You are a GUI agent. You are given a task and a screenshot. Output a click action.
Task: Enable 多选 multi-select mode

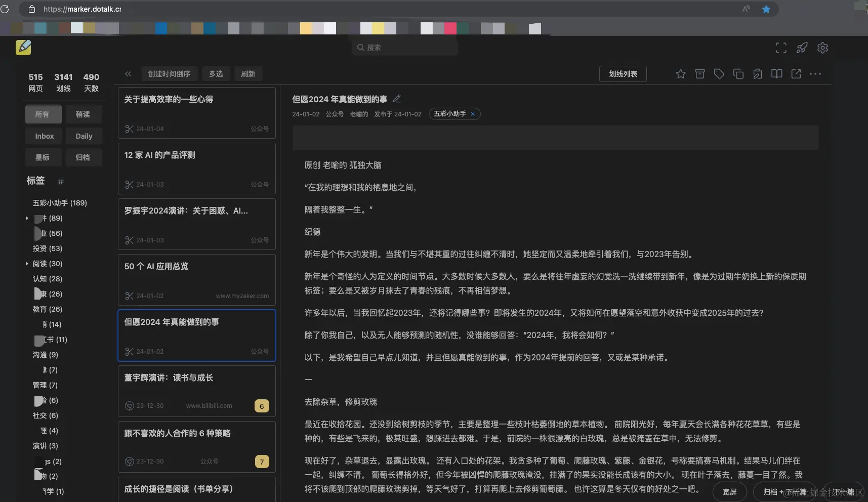pyautogui.click(x=216, y=74)
